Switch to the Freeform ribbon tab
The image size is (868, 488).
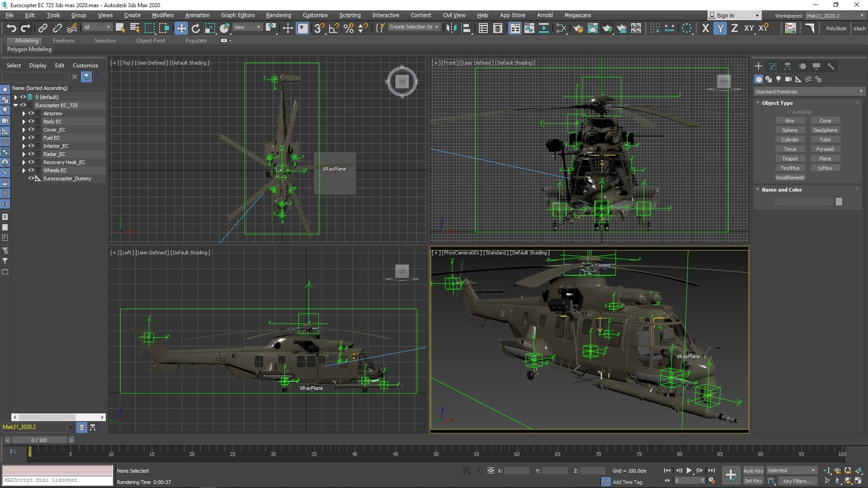(x=63, y=41)
